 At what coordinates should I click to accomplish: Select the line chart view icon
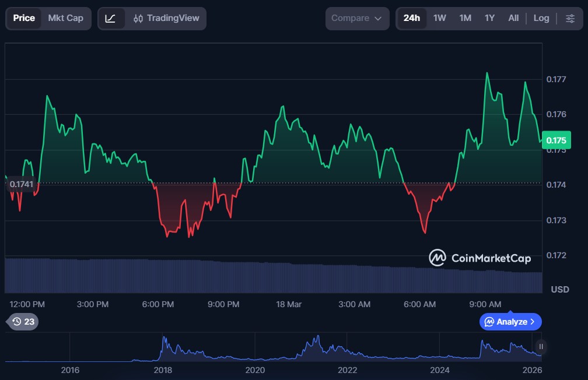111,18
